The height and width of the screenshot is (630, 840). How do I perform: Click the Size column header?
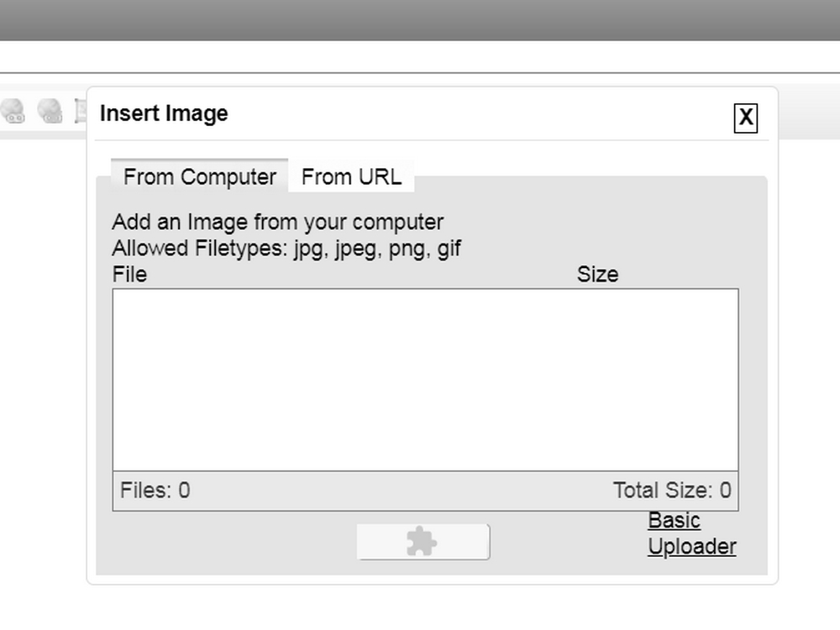point(597,275)
